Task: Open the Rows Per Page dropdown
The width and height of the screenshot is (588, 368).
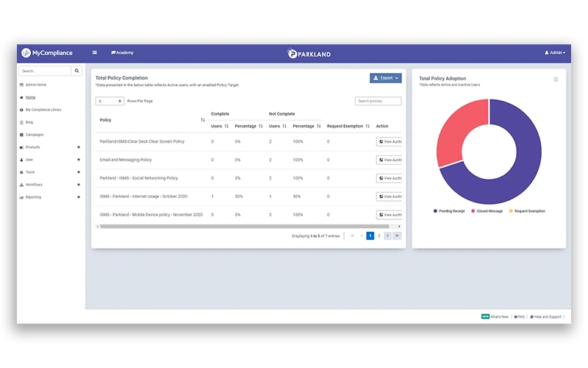Action: tap(110, 101)
